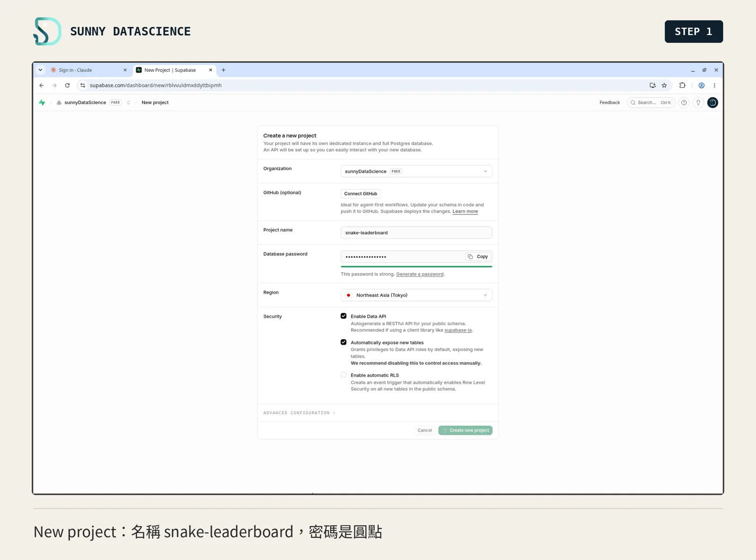Click the copy icon in password field
Viewport: 756px width, 560px height.
click(470, 257)
